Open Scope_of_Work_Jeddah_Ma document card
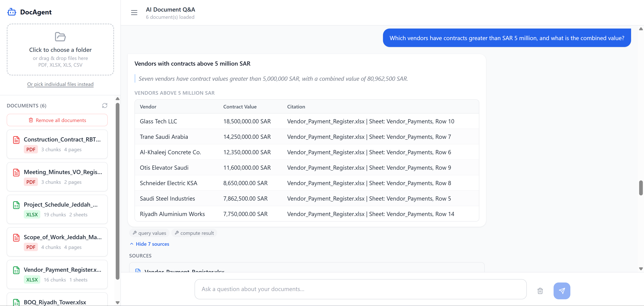 click(x=57, y=242)
